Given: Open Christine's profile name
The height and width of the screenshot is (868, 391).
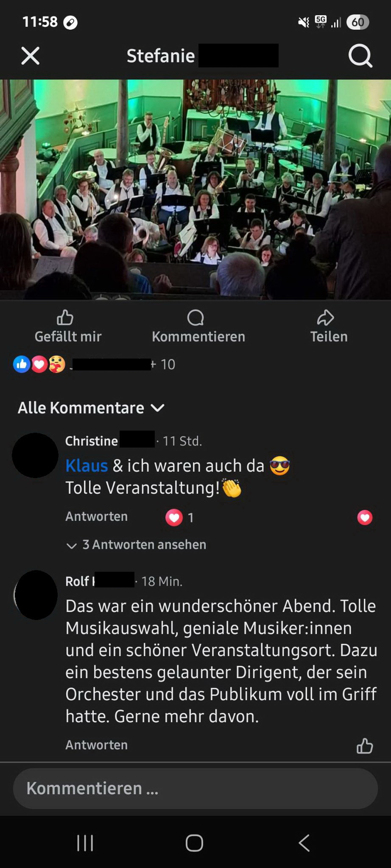Looking at the screenshot, I should click(92, 441).
